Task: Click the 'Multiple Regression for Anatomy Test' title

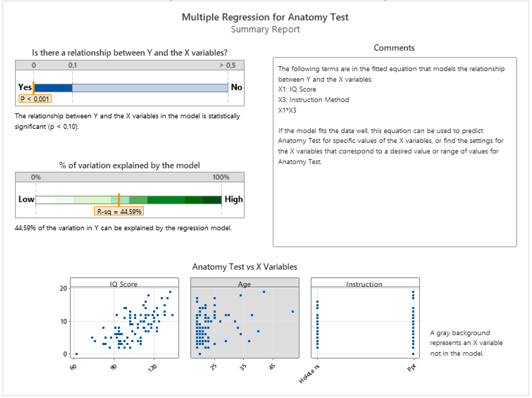Action: tap(265, 17)
